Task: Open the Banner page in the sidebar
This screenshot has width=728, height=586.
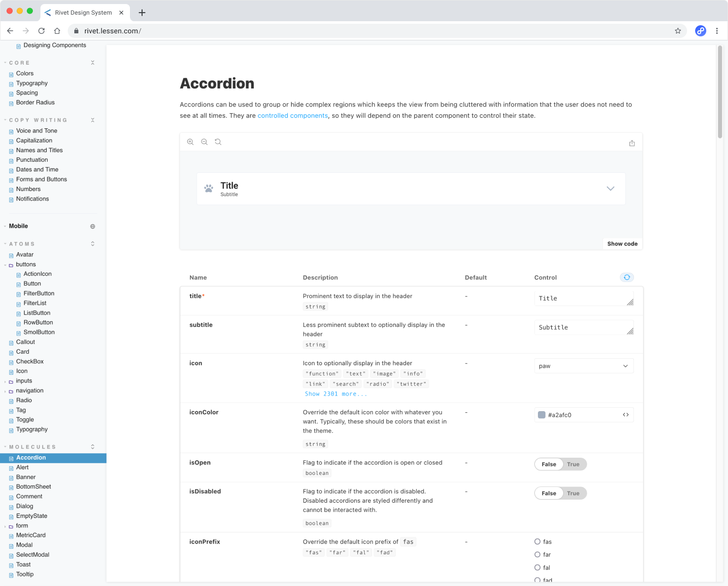Action: click(x=26, y=477)
